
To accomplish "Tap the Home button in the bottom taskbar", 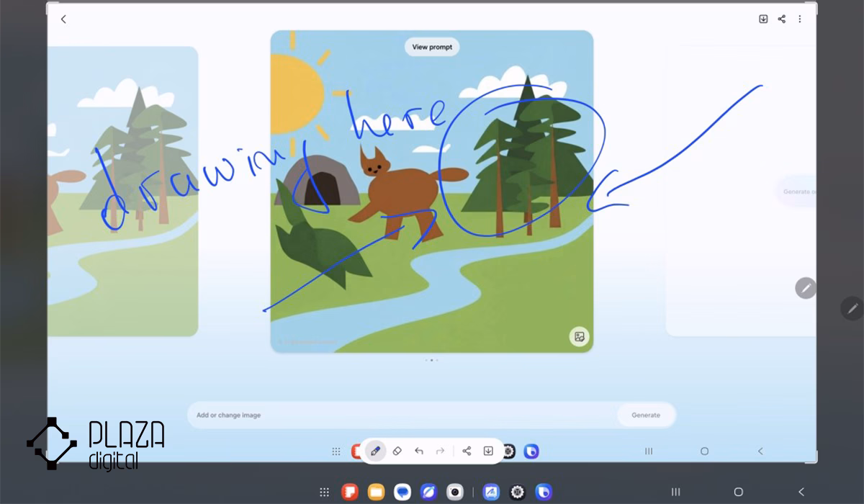I will [x=738, y=492].
